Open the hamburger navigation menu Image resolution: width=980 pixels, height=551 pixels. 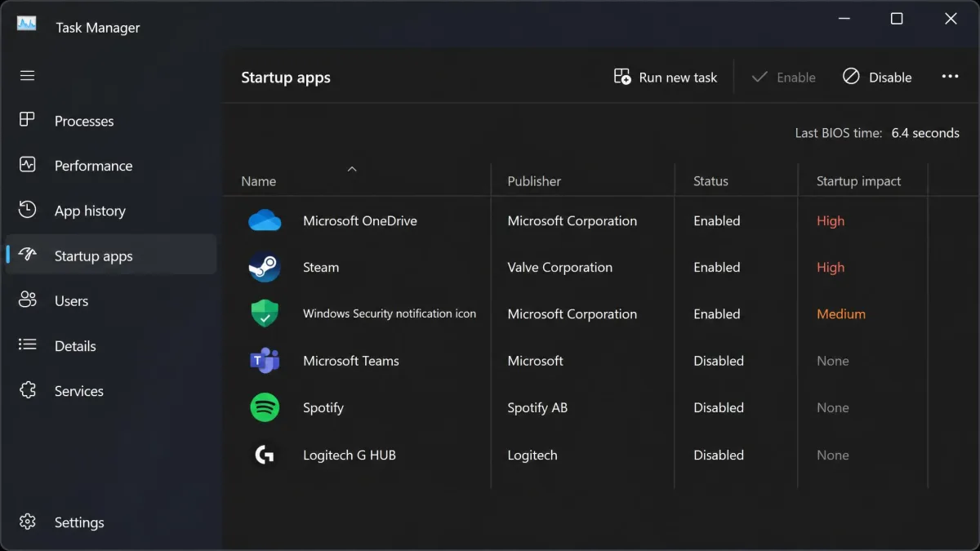pos(27,75)
